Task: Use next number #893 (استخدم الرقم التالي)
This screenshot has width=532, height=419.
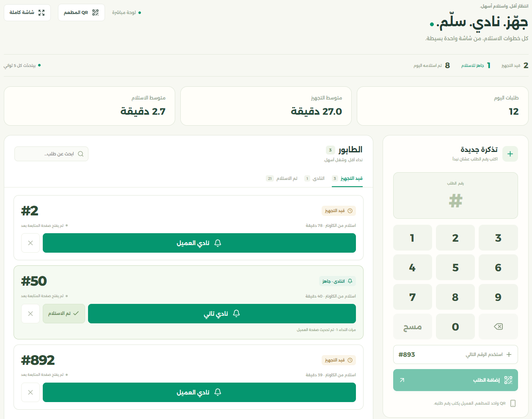Action: 455,355
